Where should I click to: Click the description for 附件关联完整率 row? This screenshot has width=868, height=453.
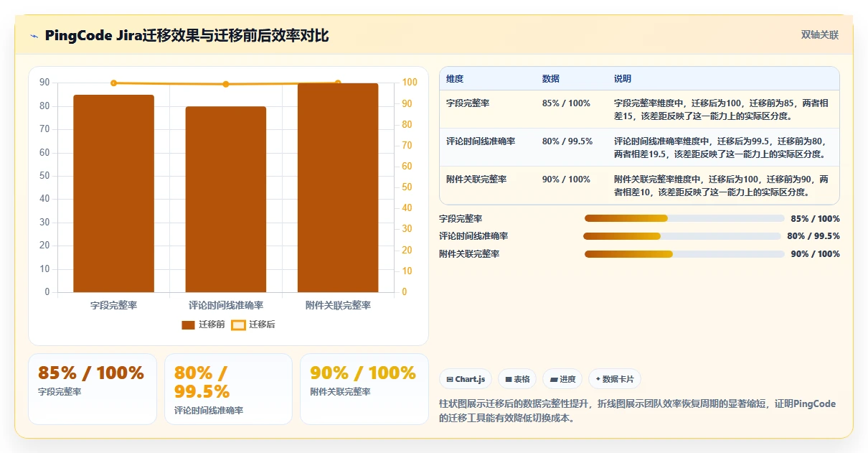722,185
